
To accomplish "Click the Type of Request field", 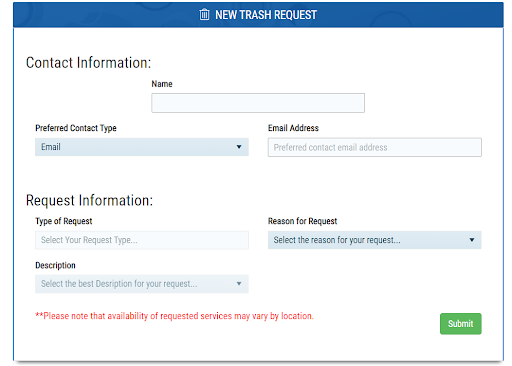I will (x=142, y=240).
